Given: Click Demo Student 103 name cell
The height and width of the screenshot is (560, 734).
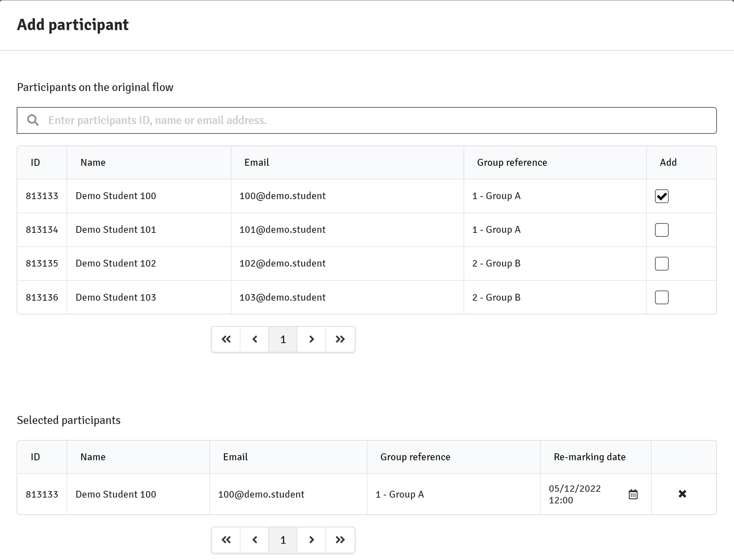Looking at the screenshot, I should click(x=149, y=297).
